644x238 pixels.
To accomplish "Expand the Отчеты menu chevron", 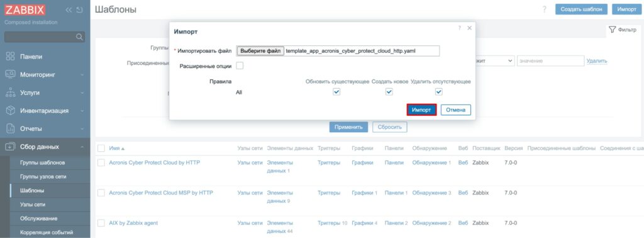I will point(82,128).
